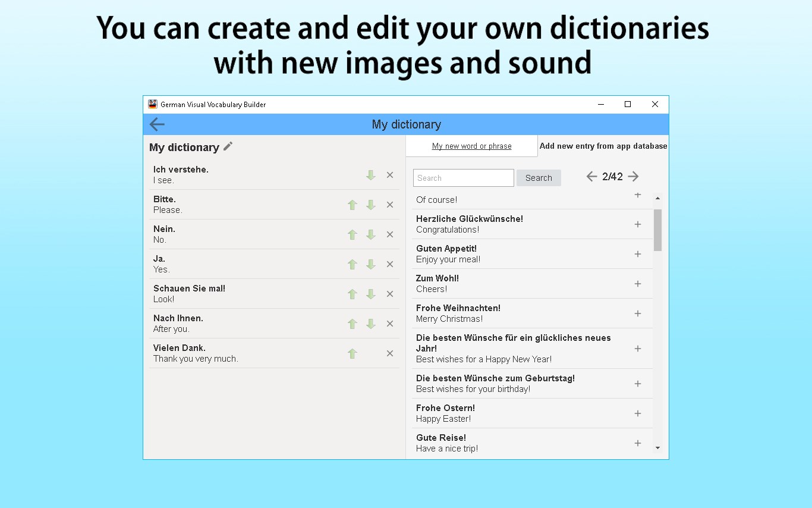Minimize the application window
This screenshot has width=812, height=508.
coord(600,104)
